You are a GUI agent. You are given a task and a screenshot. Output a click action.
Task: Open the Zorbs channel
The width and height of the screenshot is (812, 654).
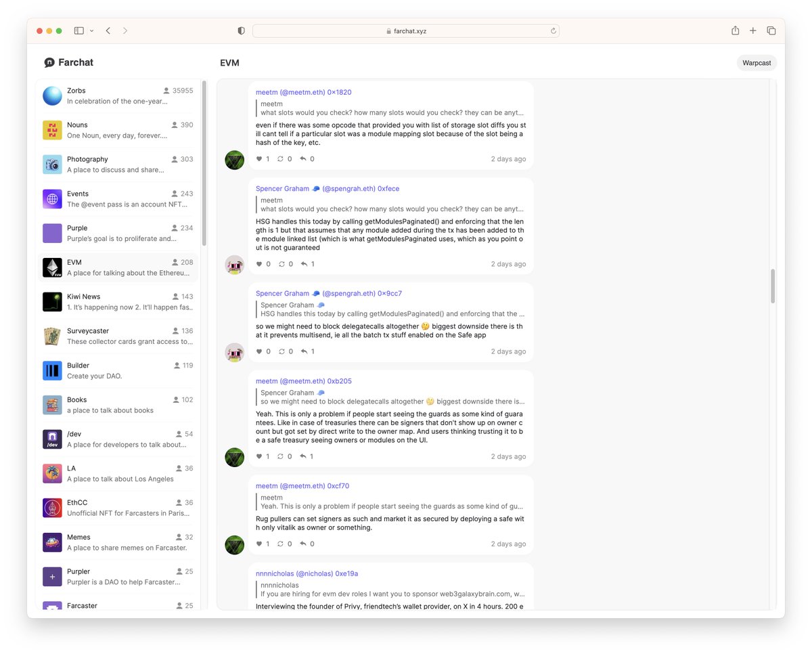(118, 95)
